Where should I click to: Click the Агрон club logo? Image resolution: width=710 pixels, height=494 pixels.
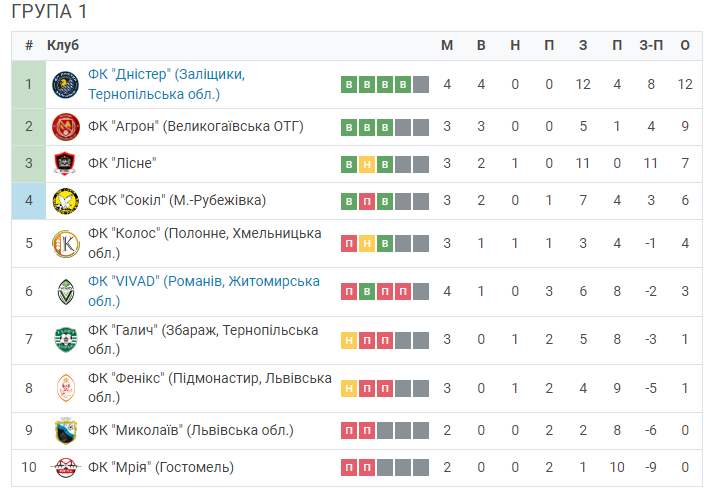tap(66, 127)
